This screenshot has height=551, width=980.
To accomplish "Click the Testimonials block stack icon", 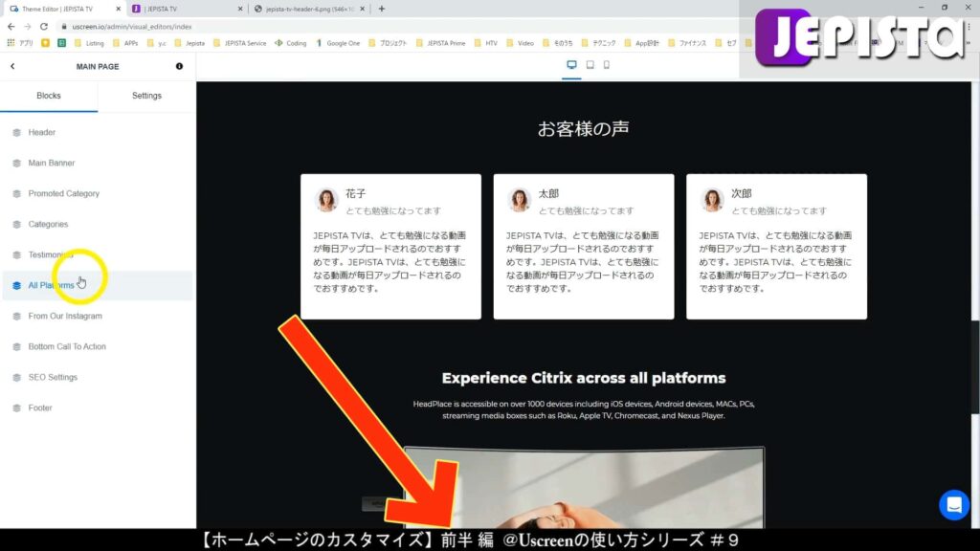I will (x=17, y=254).
